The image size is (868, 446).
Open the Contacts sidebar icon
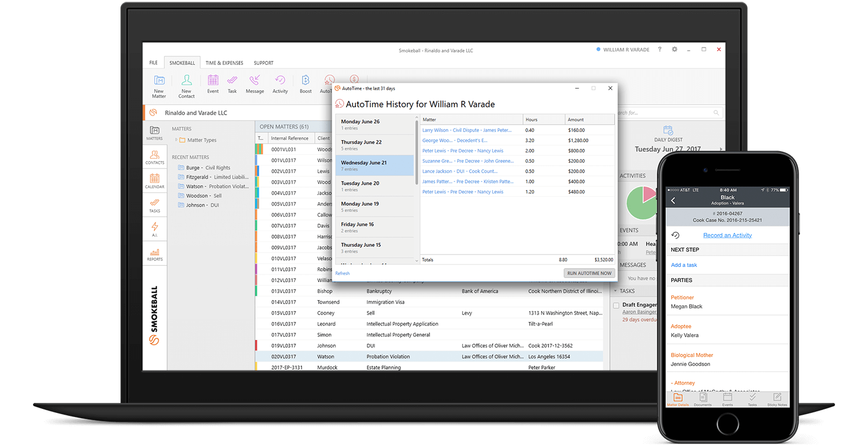click(x=155, y=158)
